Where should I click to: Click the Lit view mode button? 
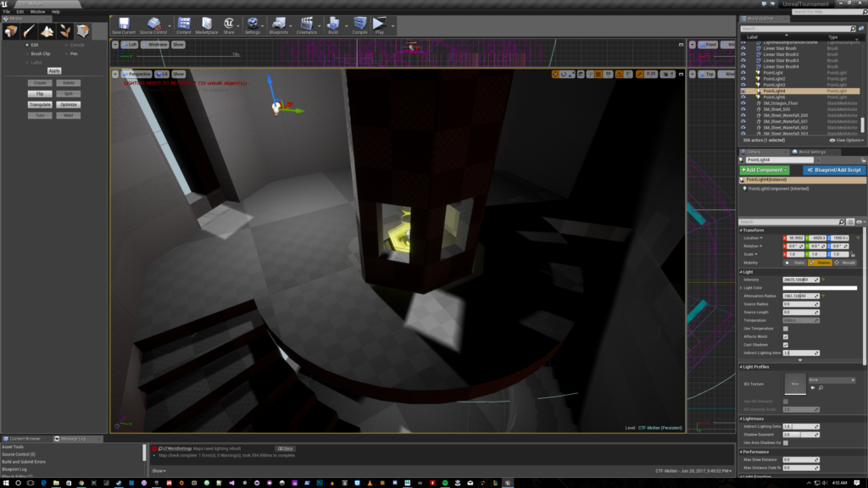pyautogui.click(x=162, y=75)
